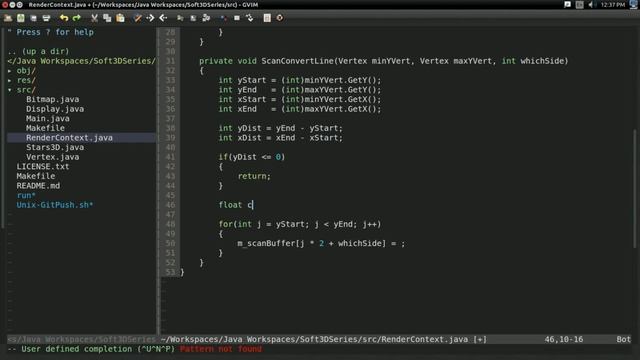Screen dimensions: 640x360
Task: Click the Print toolbar icon
Action: point(47,18)
